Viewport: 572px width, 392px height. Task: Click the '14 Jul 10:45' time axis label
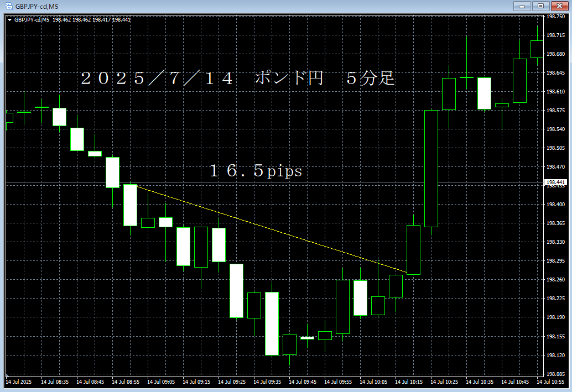(514, 382)
